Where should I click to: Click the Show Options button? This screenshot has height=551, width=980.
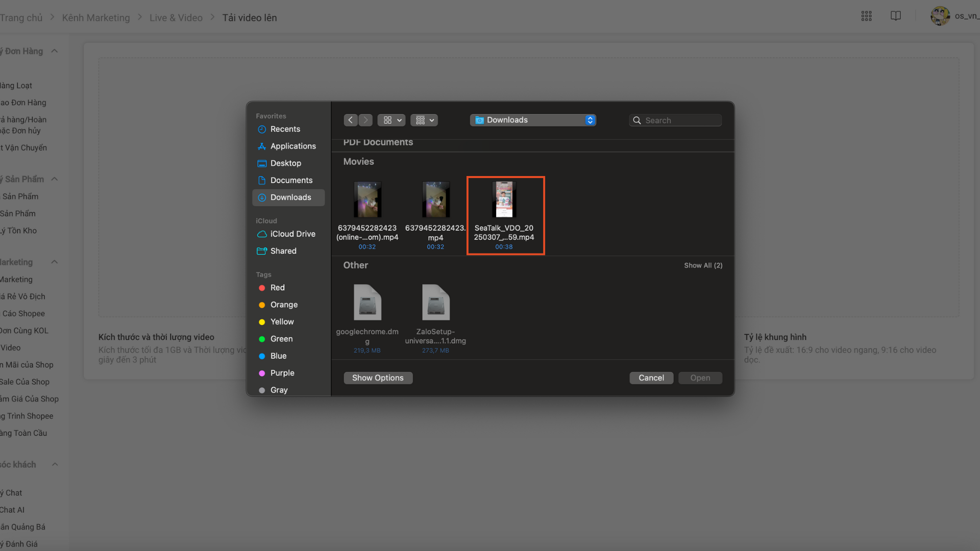pos(378,378)
